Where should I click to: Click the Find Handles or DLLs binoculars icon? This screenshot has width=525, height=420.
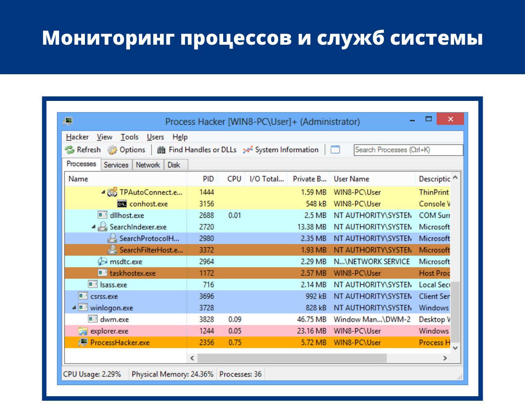click(162, 150)
